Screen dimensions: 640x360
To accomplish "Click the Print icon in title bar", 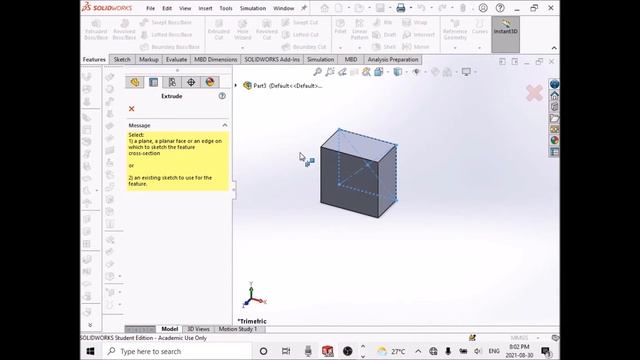I will (x=401, y=8).
